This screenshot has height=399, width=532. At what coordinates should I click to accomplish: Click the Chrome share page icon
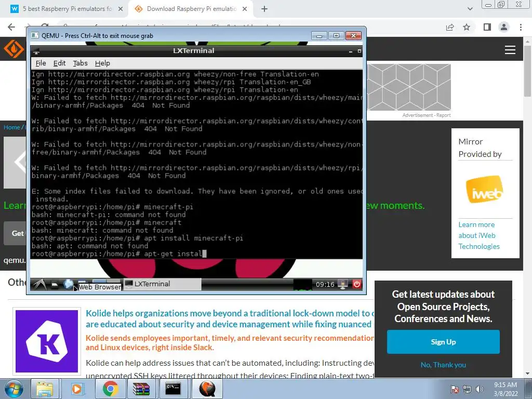(x=450, y=27)
